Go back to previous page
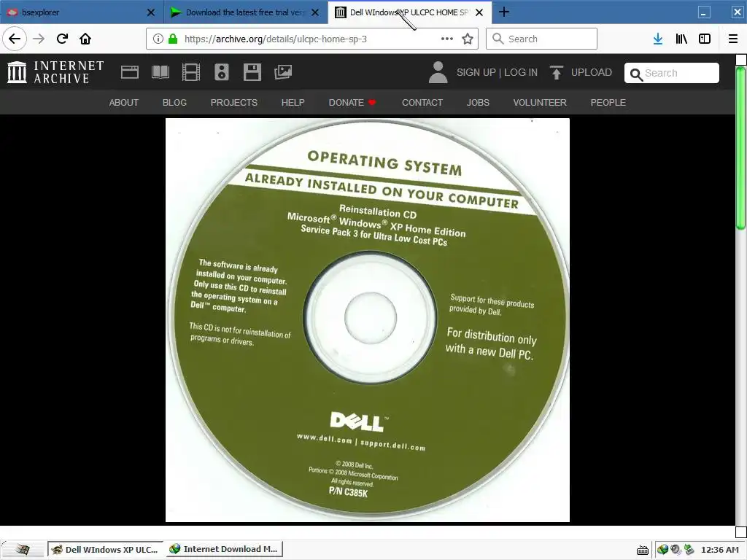 (15, 39)
